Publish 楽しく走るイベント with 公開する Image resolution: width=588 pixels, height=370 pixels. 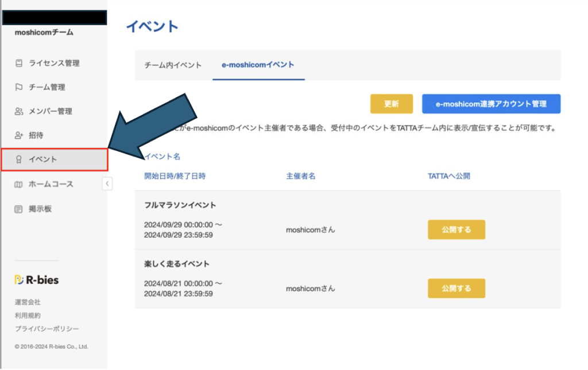pyautogui.click(x=456, y=288)
